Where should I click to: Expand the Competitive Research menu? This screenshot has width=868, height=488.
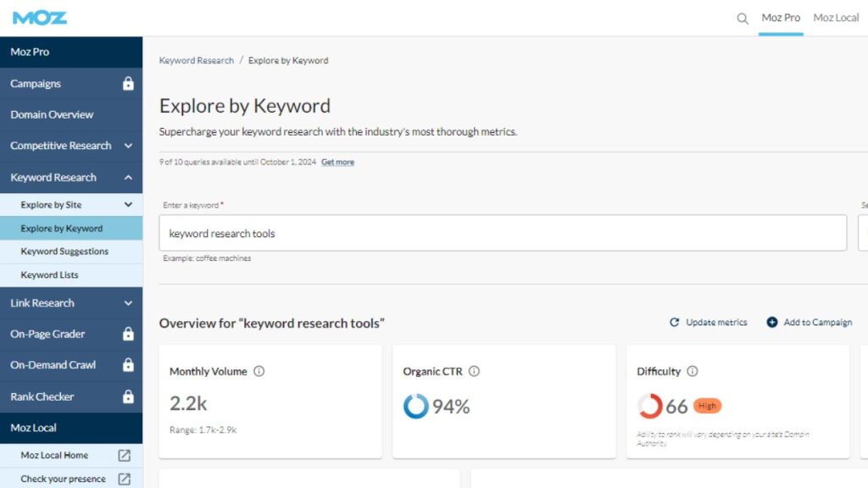(x=128, y=146)
